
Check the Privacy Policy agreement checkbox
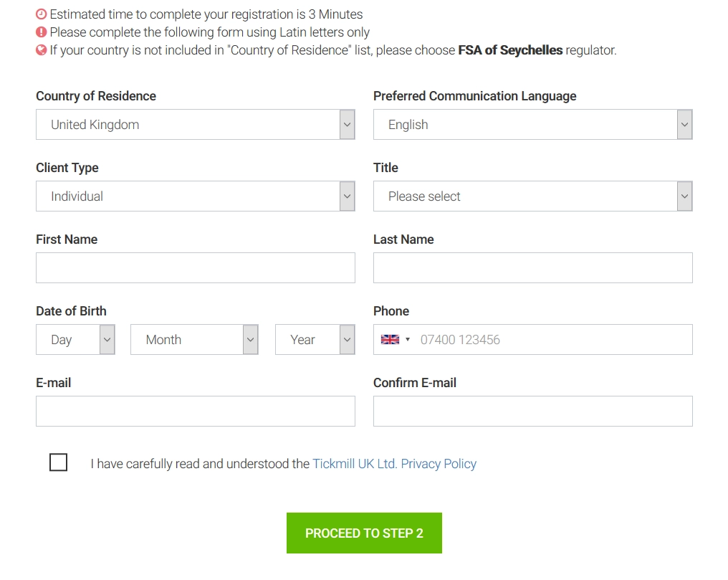coord(58,462)
